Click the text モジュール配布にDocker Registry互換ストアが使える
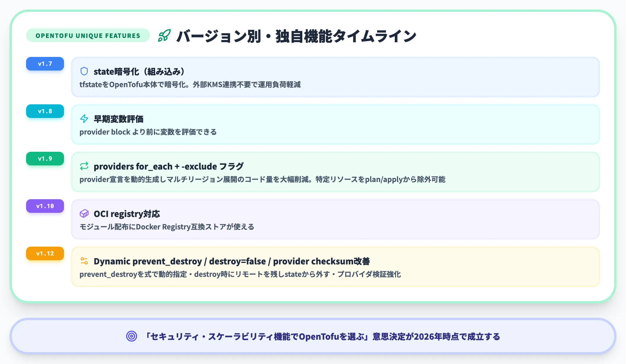 (167, 227)
